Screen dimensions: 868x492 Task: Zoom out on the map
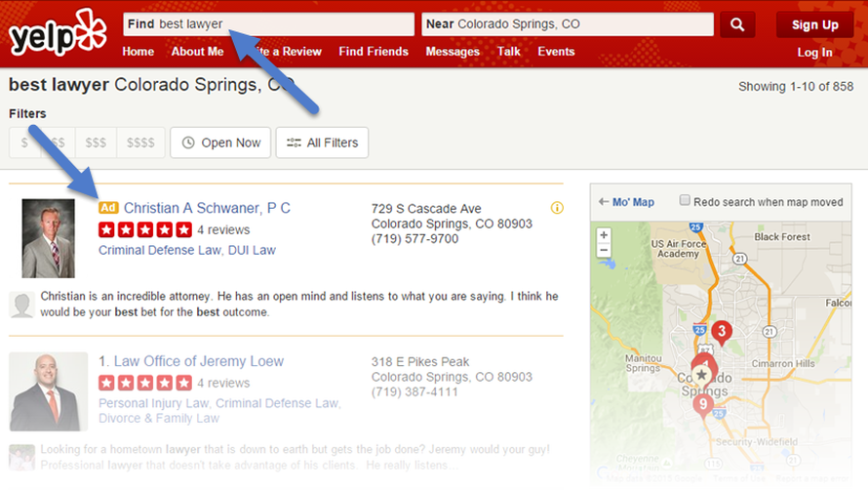(x=604, y=250)
